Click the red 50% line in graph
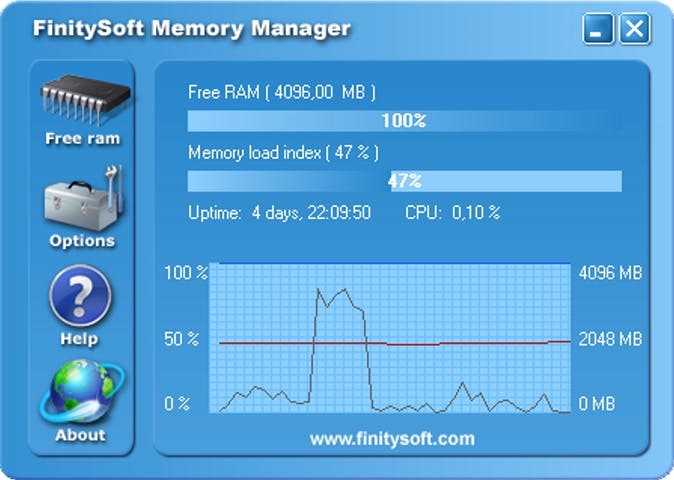This screenshot has width=674, height=480. [450, 343]
